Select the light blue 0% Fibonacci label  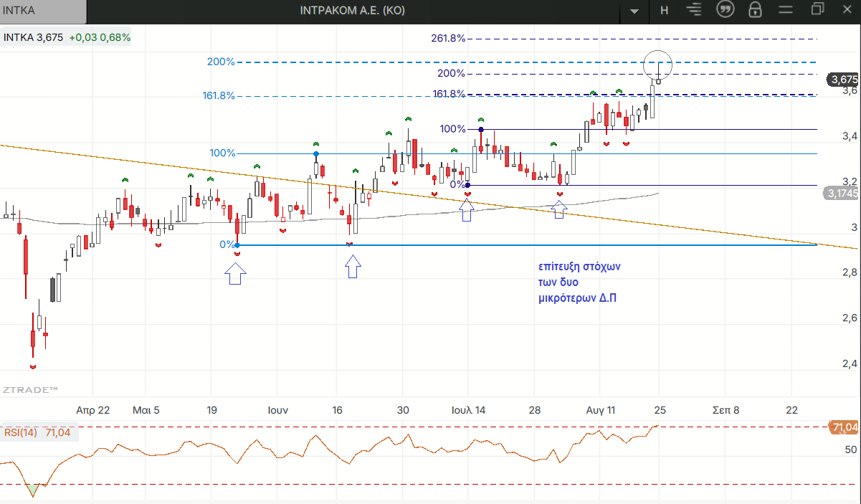[x=227, y=244]
